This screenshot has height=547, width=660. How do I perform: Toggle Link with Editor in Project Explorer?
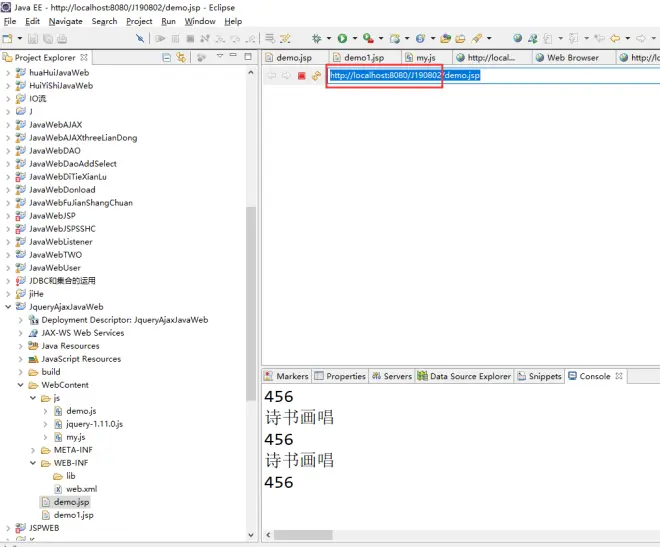[x=181, y=57]
